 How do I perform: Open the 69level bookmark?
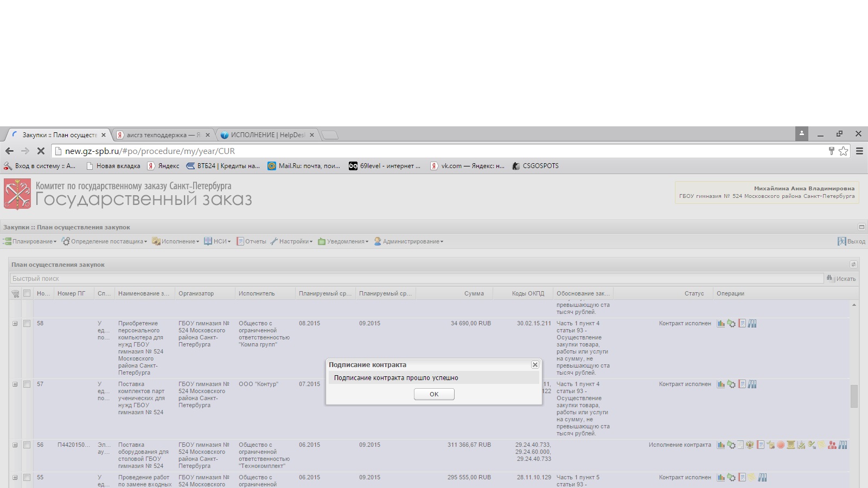tap(385, 166)
